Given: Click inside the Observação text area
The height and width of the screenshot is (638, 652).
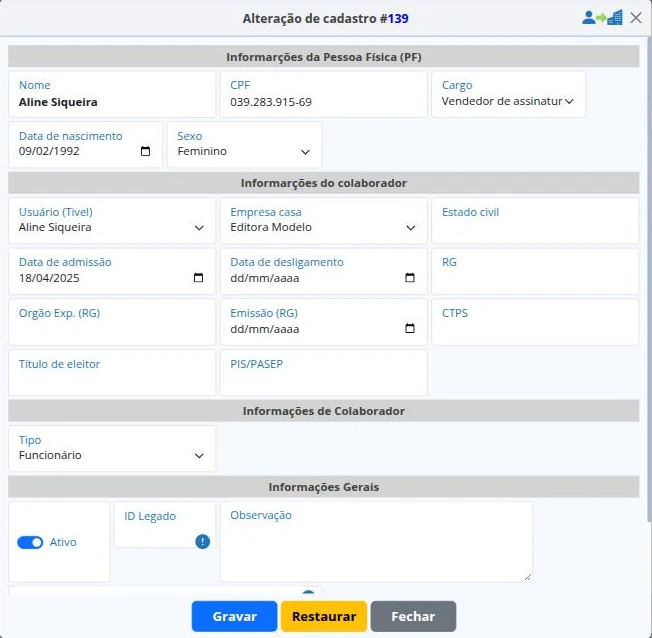Looking at the screenshot, I should coord(376,542).
